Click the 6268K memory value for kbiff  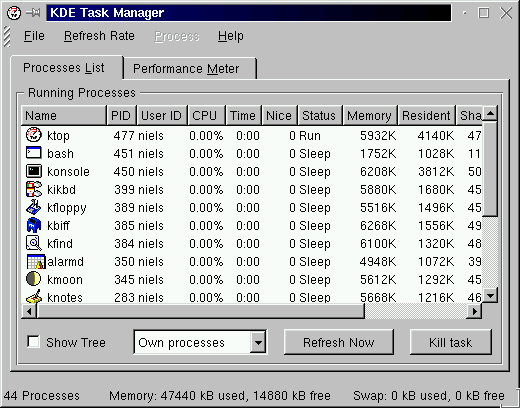[x=378, y=226]
